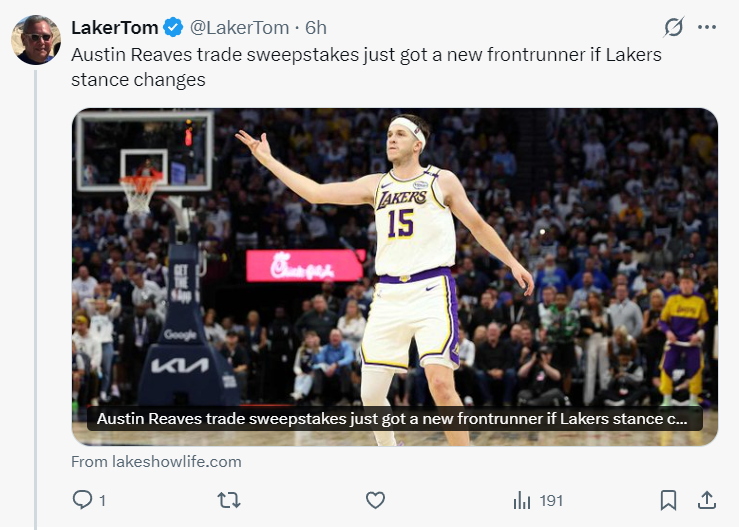Click the tweet text about Reaves trade sweepstakes
Viewport: 739px width, 530px height.
click(x=366, y=66)
